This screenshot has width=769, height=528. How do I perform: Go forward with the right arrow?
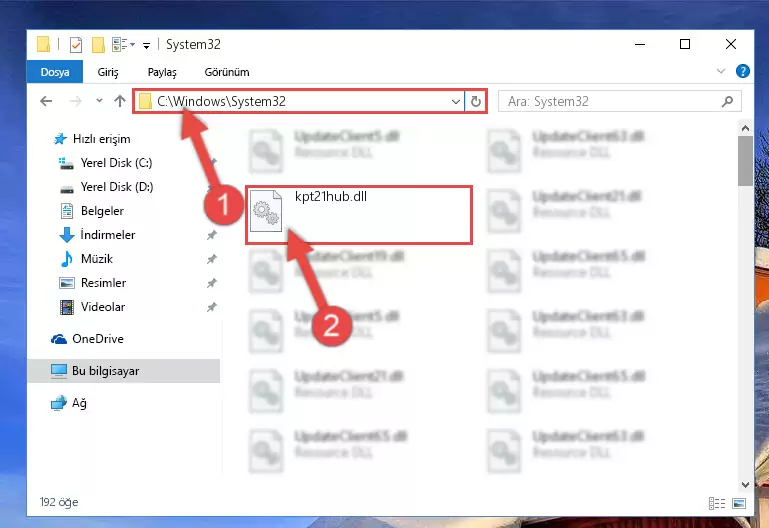76,101
